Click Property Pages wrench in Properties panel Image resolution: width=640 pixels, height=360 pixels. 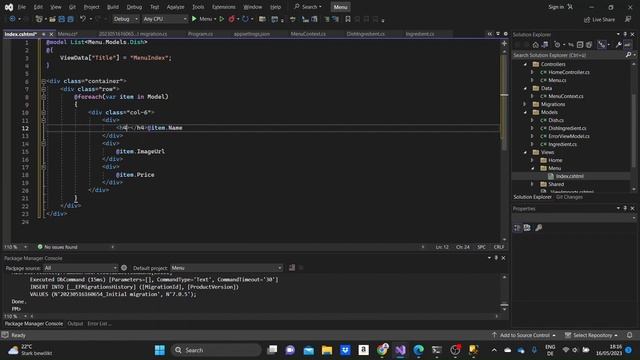538,228
